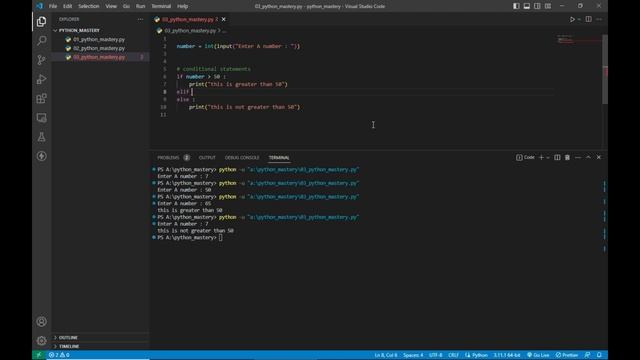This screenshot has width=640, height=360.
Task: Open the Extensions view
Action: (41, 98)
